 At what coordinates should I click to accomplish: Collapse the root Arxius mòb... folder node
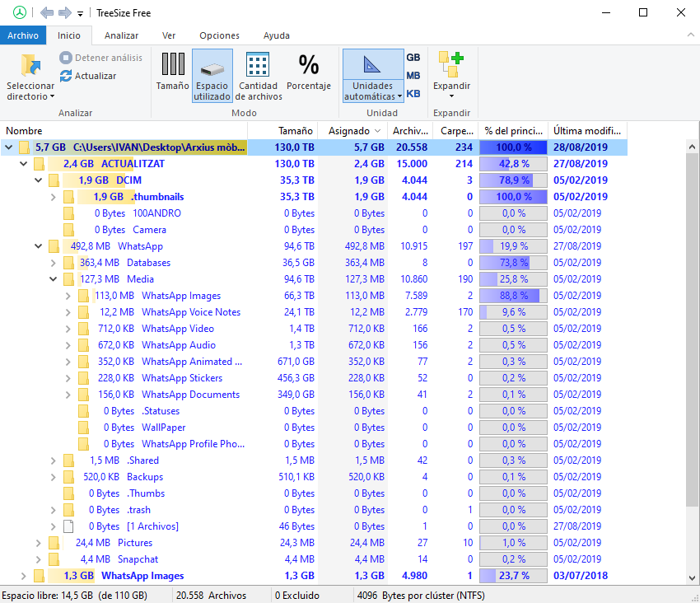click(8, 147)
